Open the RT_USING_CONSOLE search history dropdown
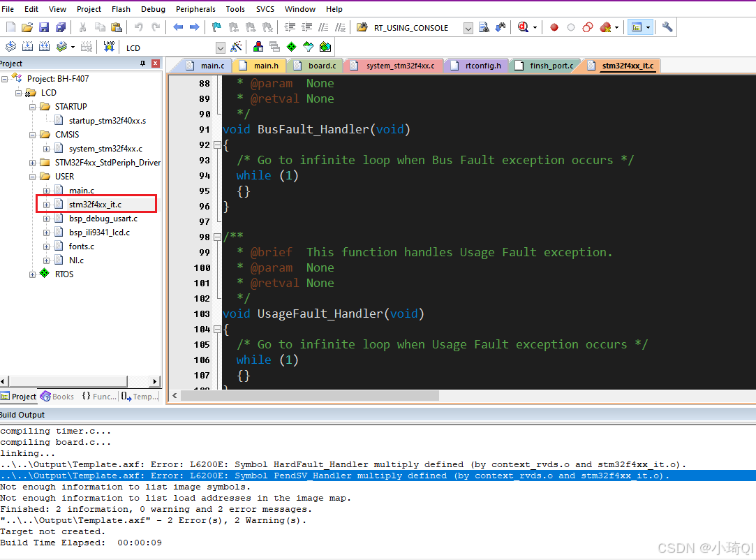Viewport: 756px width, 560px height. [469, 27]
